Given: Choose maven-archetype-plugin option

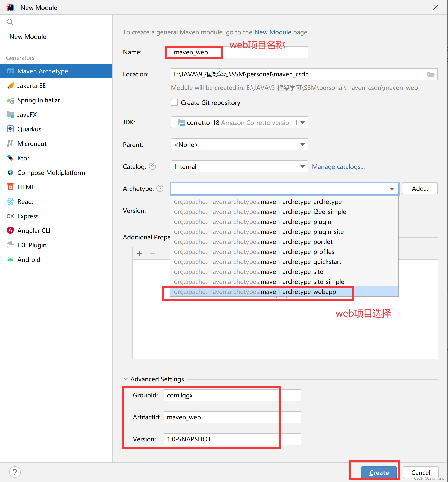Looking at the screenshot, I should (284, 222).
